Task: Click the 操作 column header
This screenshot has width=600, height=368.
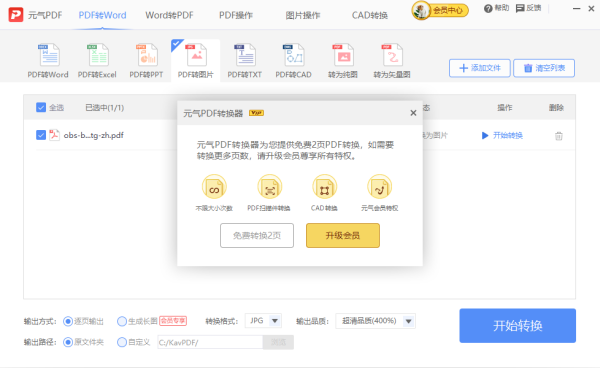Action: click(x=505, y=107)
